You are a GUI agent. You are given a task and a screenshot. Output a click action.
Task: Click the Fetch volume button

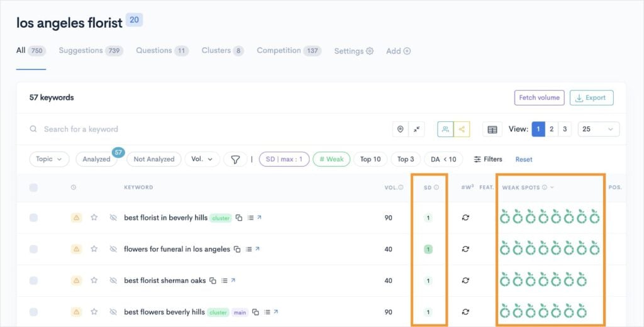539,97
